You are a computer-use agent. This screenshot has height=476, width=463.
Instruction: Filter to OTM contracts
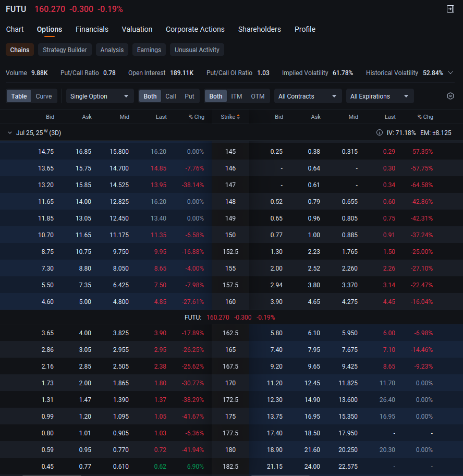pos(258,96)
